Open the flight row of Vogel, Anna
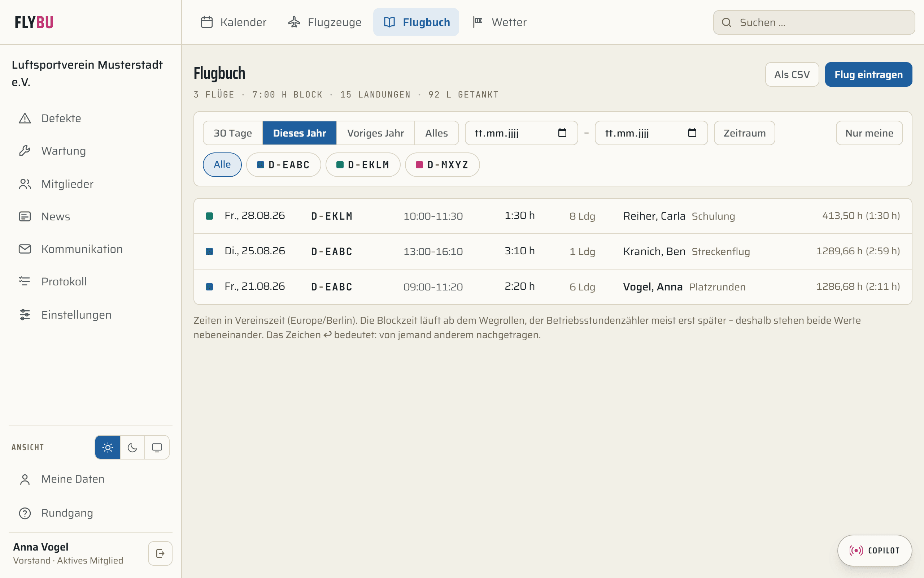Screen dimensions: 924x578 point(553,287)
